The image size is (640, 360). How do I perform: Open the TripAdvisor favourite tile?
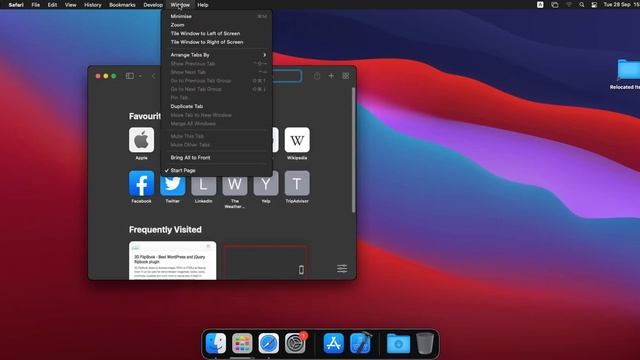[297, 183]
